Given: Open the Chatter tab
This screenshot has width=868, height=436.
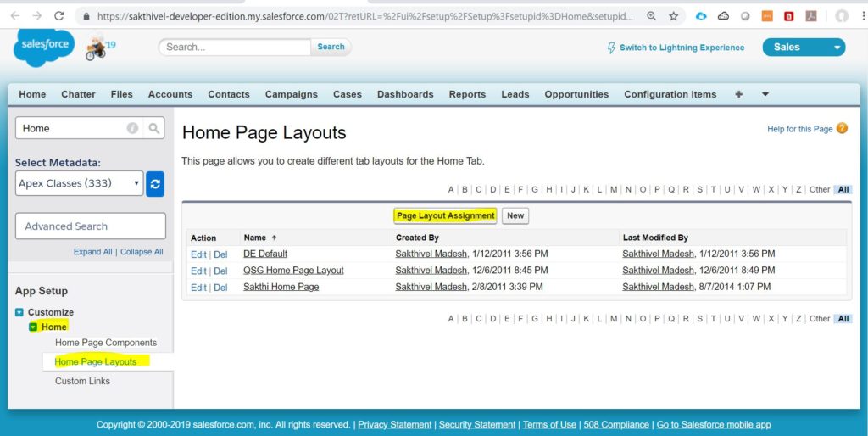Looking at the screenshot, I should coord(78,94).
